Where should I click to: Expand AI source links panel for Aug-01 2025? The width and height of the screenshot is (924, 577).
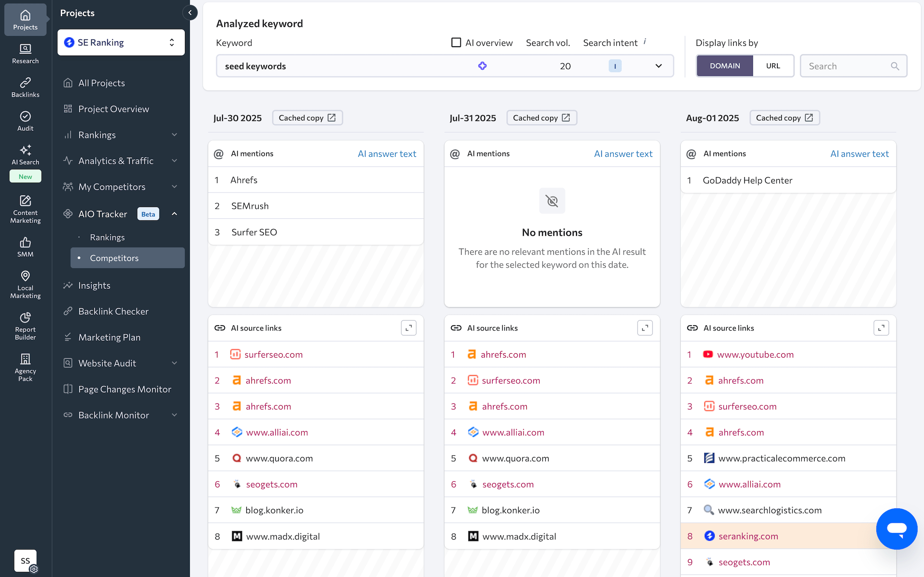[881, 328]
